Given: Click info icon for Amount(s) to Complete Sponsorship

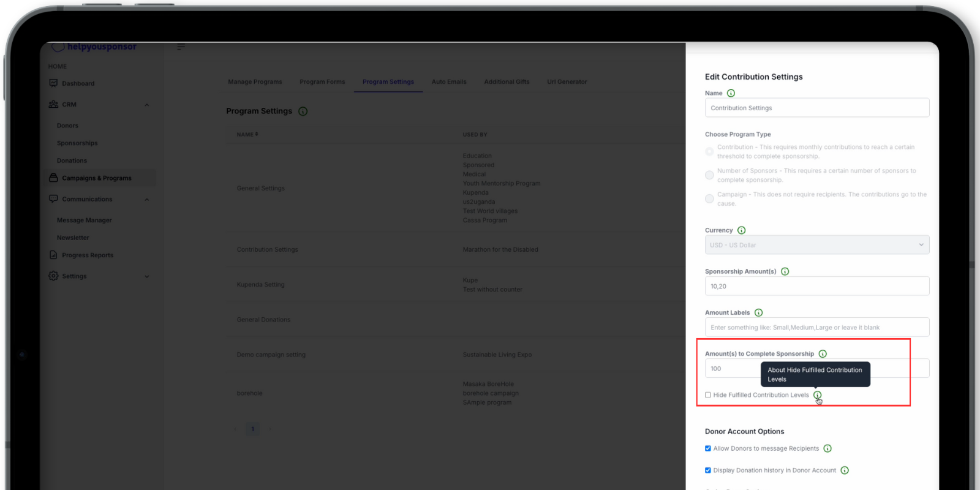Looking at the screenshot, I should click(x=823, y=353).
